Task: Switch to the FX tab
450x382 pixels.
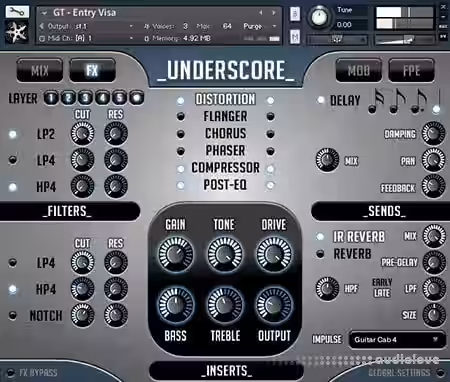Action: pos(92,71)
